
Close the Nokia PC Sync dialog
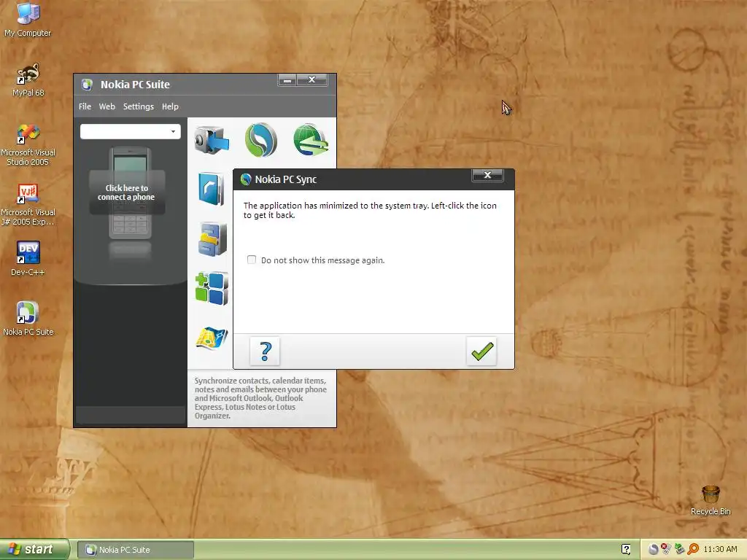pos(487,175)
